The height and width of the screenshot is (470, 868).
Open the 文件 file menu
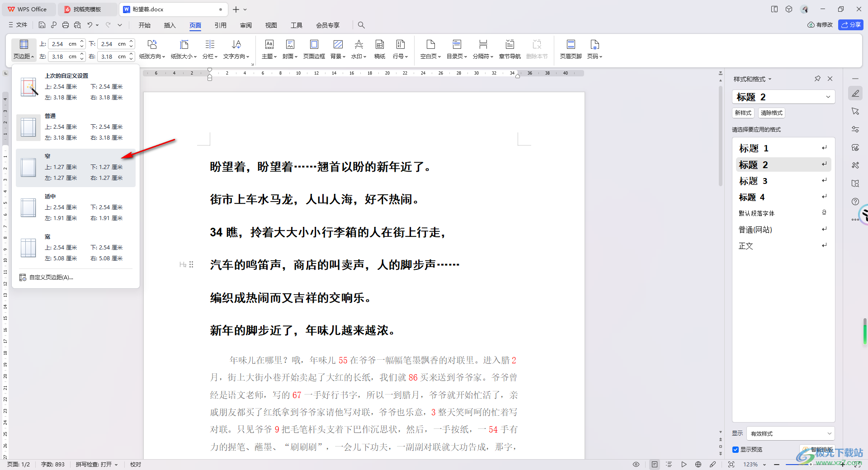pos(18,25)
